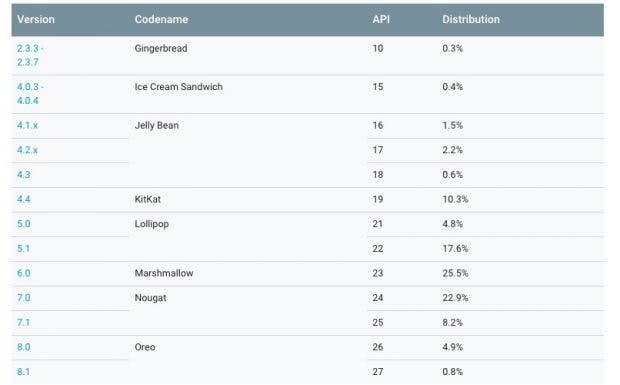The width and height of the screenshot is (620, 385).
Task: Open the 4.4 KitKat version link
Action: (x=24, y=199)
